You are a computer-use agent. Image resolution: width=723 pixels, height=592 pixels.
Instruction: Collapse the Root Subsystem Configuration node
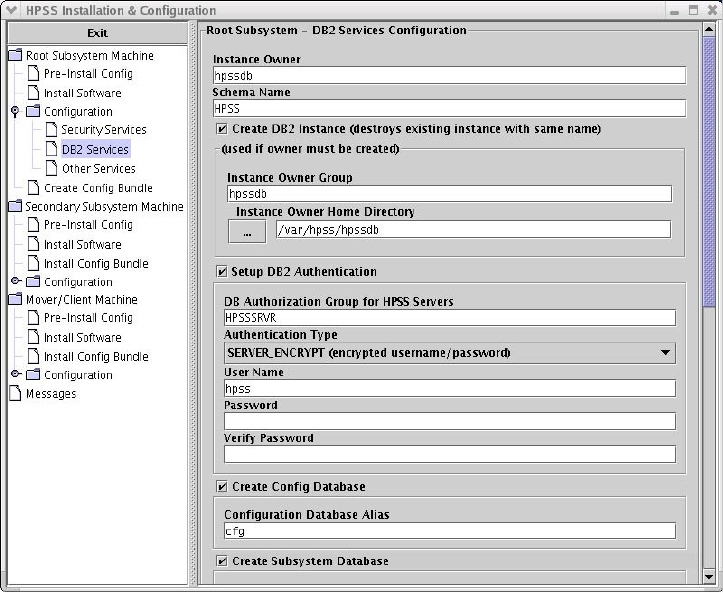tap(15, 111)
